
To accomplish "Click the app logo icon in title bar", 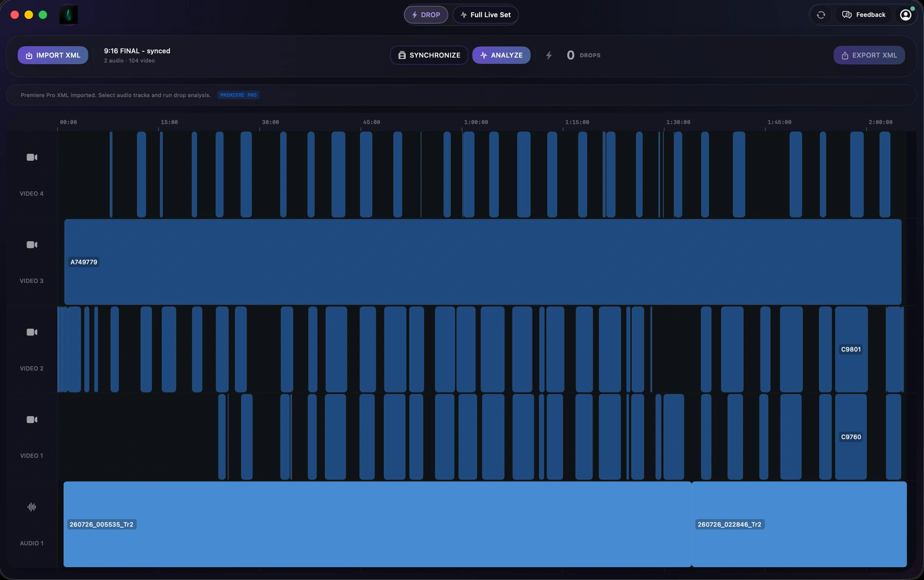I will tap(68, 15).
